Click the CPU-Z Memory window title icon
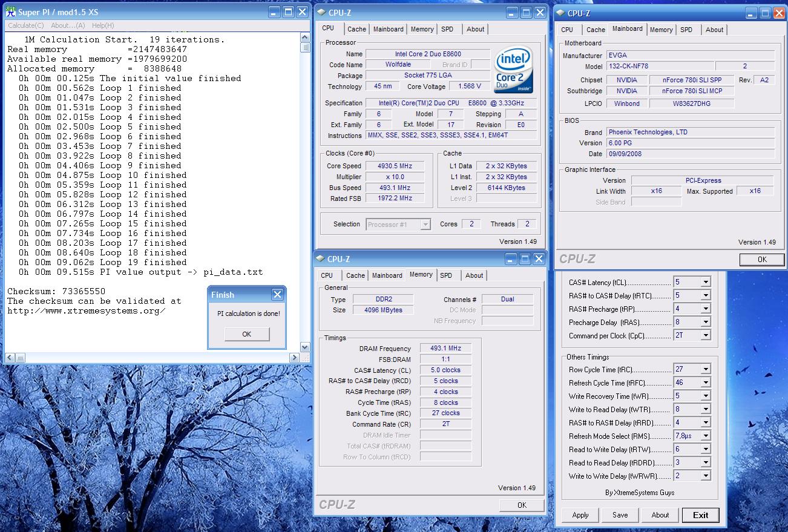This screenshot has width=788, height=532. click(x=320, y=259)
